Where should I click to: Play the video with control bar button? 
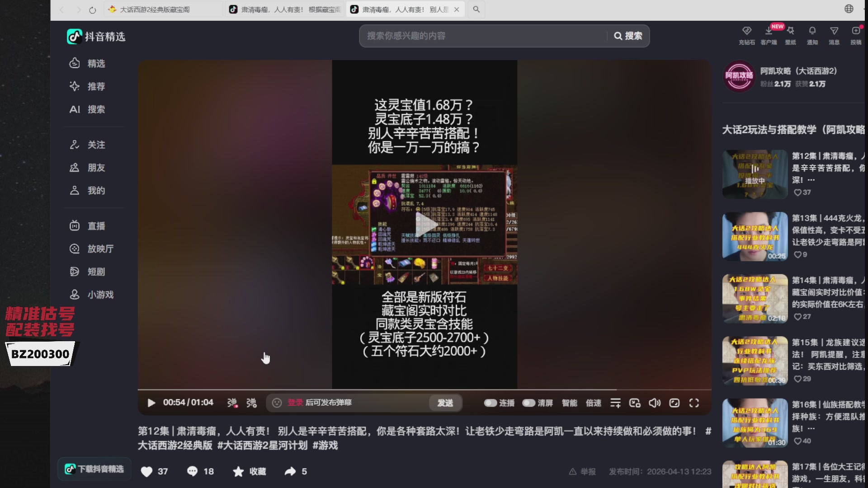click(151, 403)
